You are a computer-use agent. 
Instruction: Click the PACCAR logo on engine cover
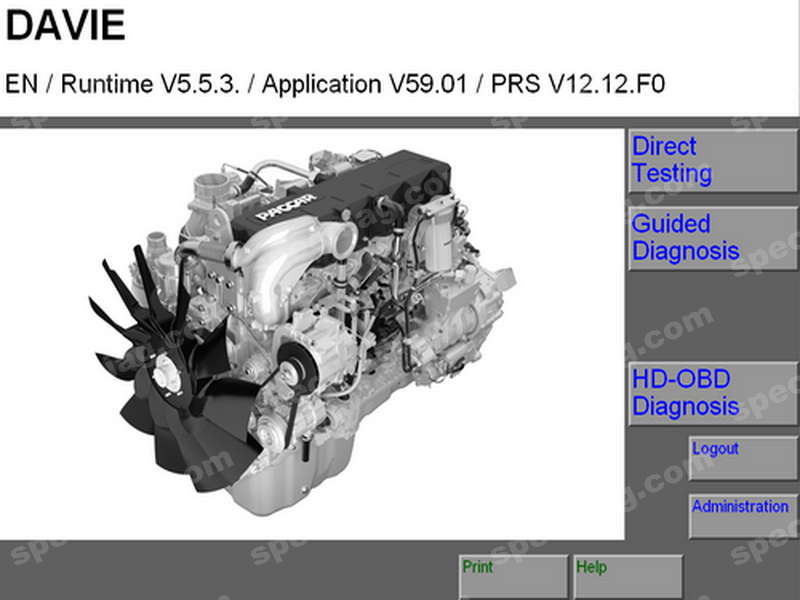click(286, 207)
